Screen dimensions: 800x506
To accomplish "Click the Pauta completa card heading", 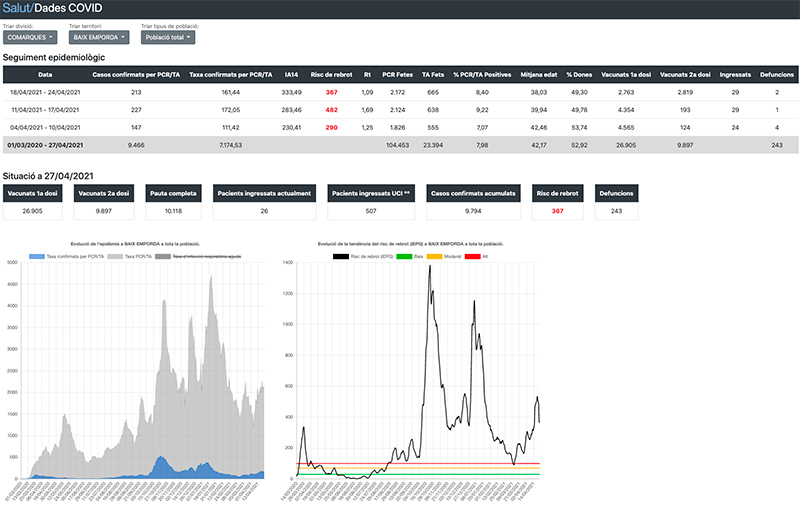I will point(173,193).
